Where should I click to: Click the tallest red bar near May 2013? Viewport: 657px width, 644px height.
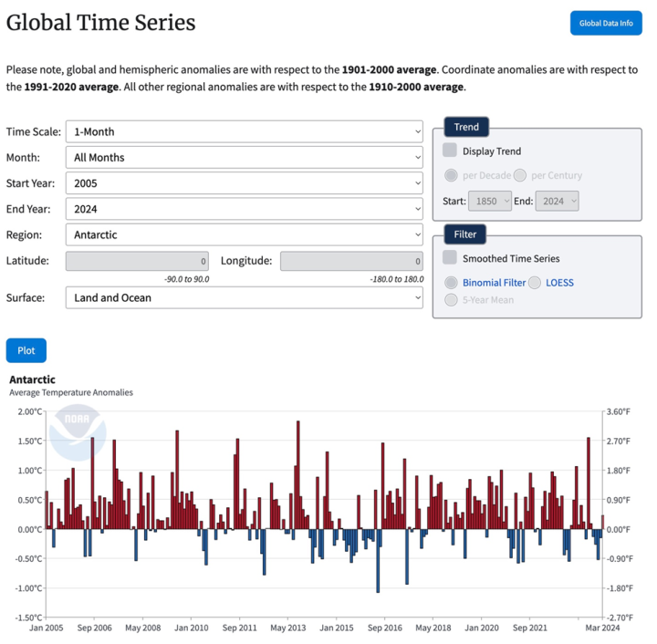point(298,475)
